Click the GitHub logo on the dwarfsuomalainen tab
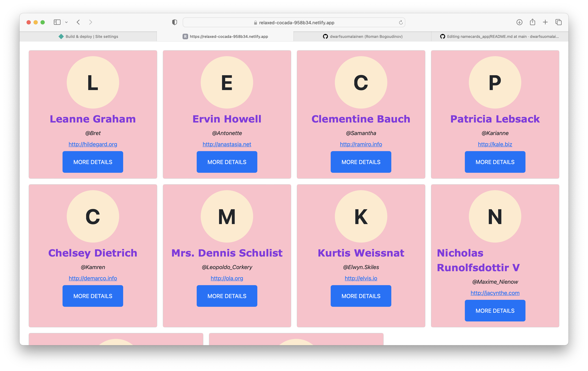This screenshot has height=371, width=588. (x=325, y=36)
